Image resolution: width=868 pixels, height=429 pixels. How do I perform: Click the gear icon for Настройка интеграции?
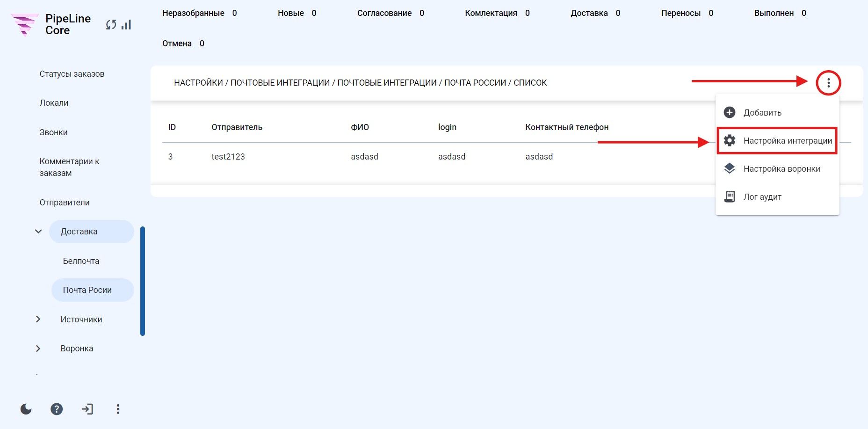point(729,140)
